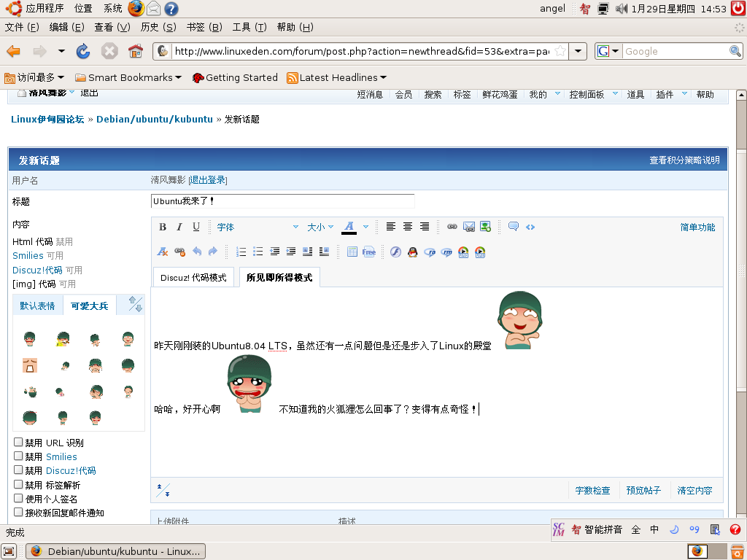Open the 查看积分策略说明 link

point(684,160)
